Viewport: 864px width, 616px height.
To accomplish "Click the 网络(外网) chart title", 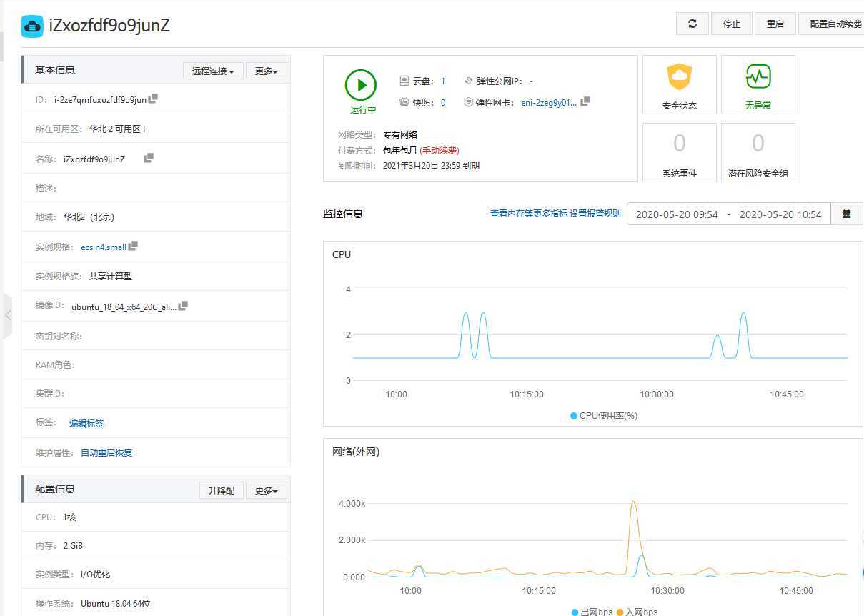I will tap(356, 452).
